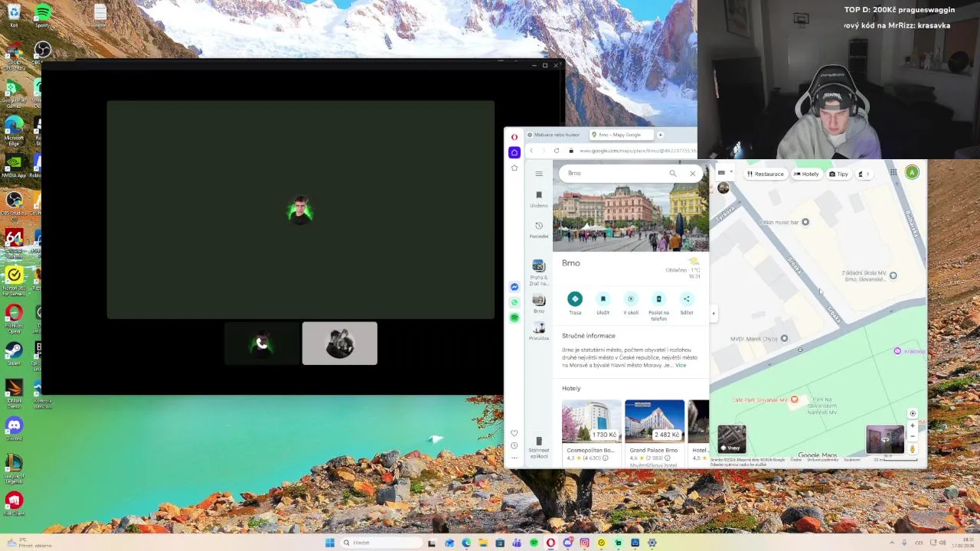Click the Stáhnout aplikaci sidebar item
Viewport: 980px width, 551px height.
pyautogui.click(x=539, y=446)
